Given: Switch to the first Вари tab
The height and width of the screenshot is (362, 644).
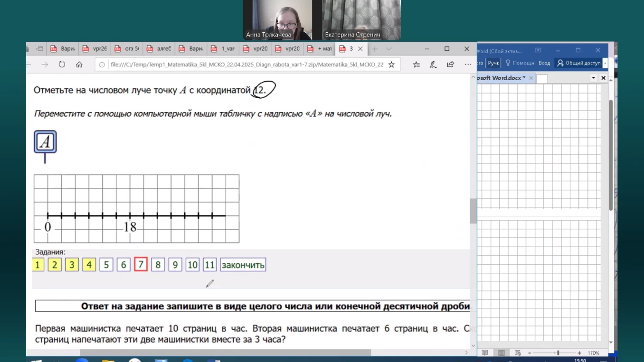Looking at the screenshot, I should tap(63, 49).
